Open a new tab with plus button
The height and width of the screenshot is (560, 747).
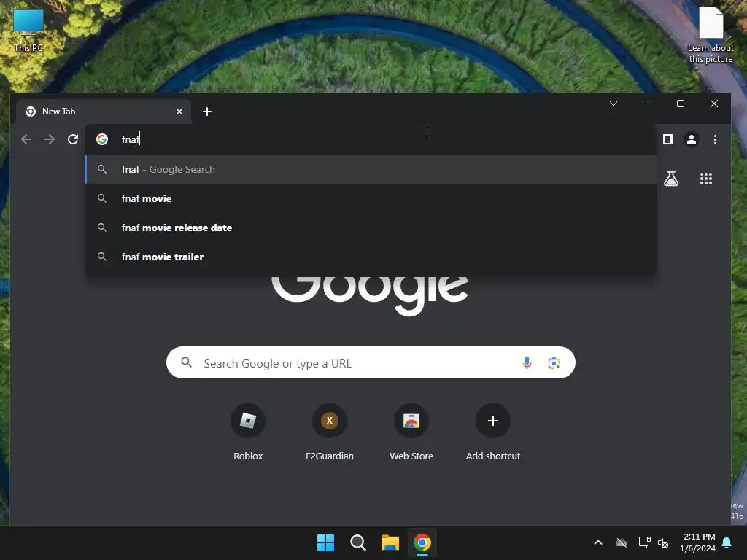point(206,112)
